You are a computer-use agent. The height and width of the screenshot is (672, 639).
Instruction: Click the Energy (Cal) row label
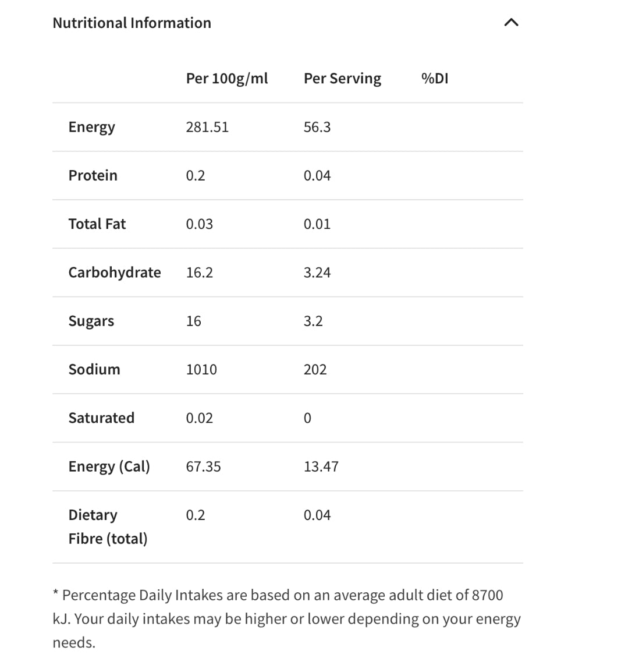coord(109,466)
